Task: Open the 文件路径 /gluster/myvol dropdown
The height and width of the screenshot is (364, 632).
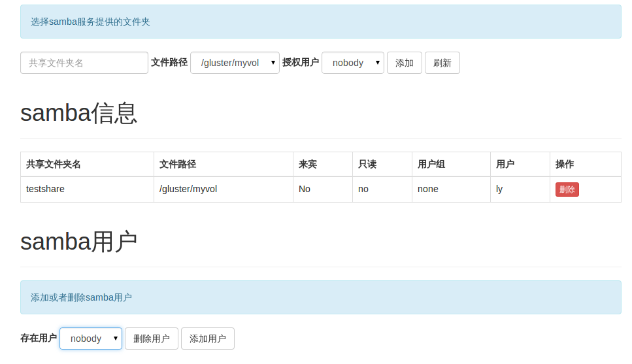Action: pyautogui.click(x=235, y=63)
